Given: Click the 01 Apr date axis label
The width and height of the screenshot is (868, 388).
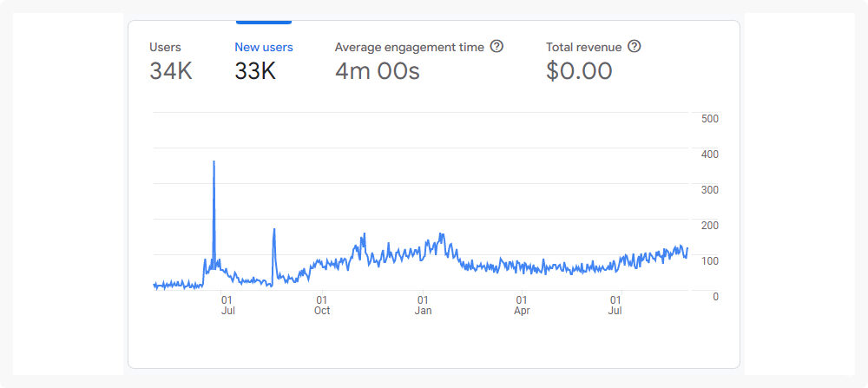Looking at the screenshot, I should 522,305.
